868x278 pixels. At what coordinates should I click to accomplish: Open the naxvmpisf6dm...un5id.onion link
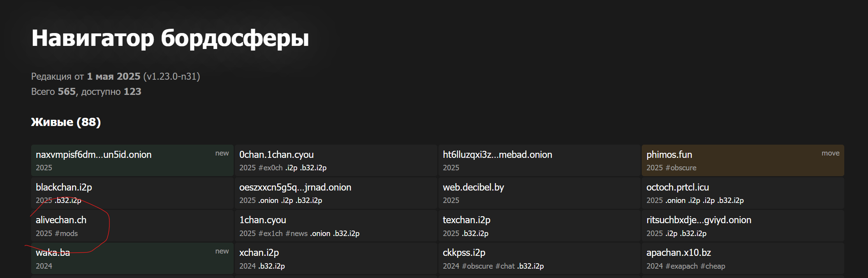click(x=93, y=155)
